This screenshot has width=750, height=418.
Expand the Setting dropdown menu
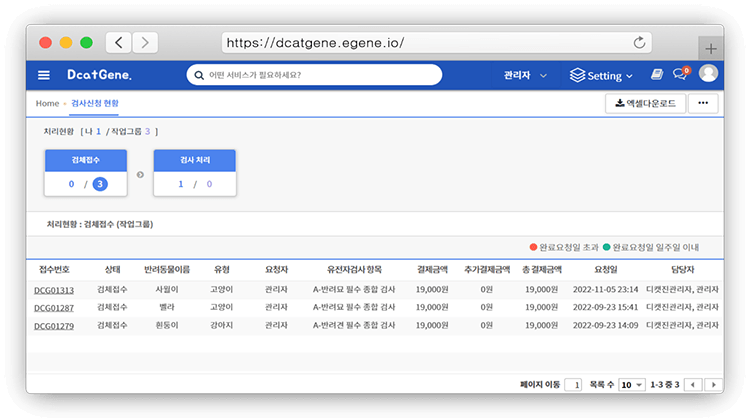coord(601,75)
